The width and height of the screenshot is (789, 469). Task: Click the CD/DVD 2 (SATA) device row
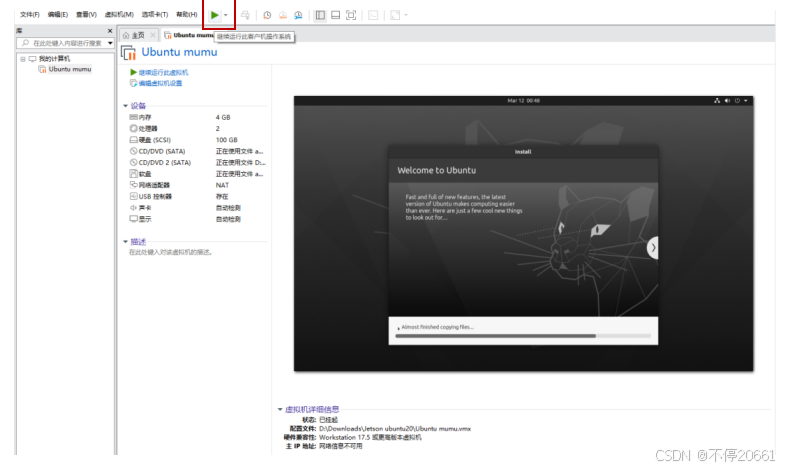point(197,163)
